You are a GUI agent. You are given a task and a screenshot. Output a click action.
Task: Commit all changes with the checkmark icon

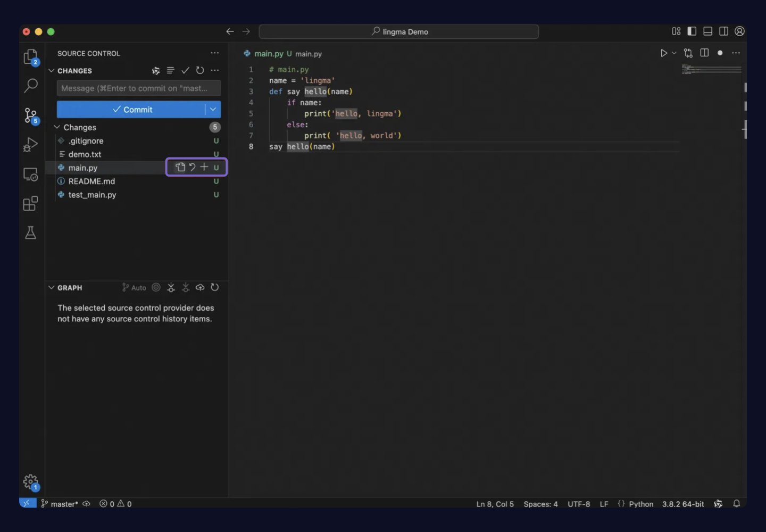tap(186, 70)
